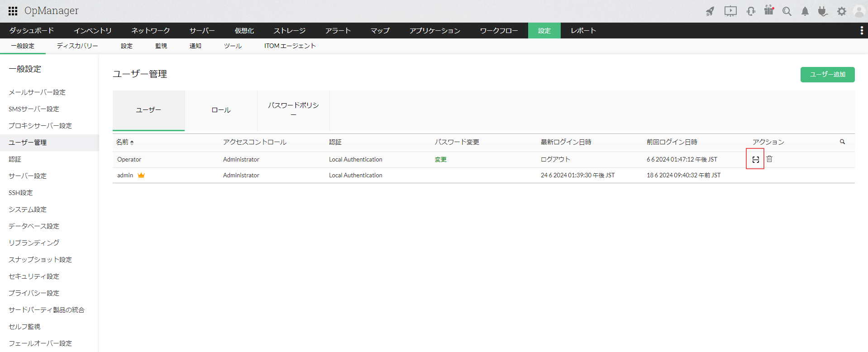868x352 pixels.
Task: Click the scan-frame action icon for Operator
Action: click(755, 159)
